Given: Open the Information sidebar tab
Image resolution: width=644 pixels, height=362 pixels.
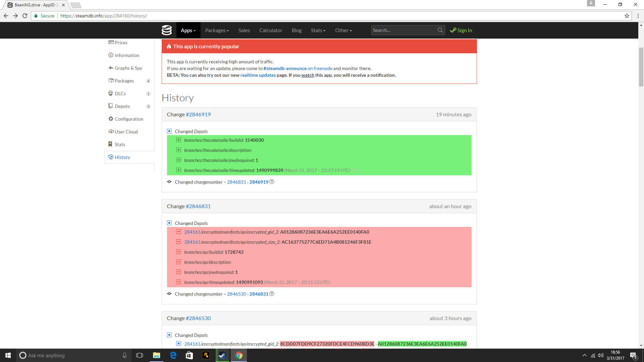Looking at the screenshot, I should (129, 55).
